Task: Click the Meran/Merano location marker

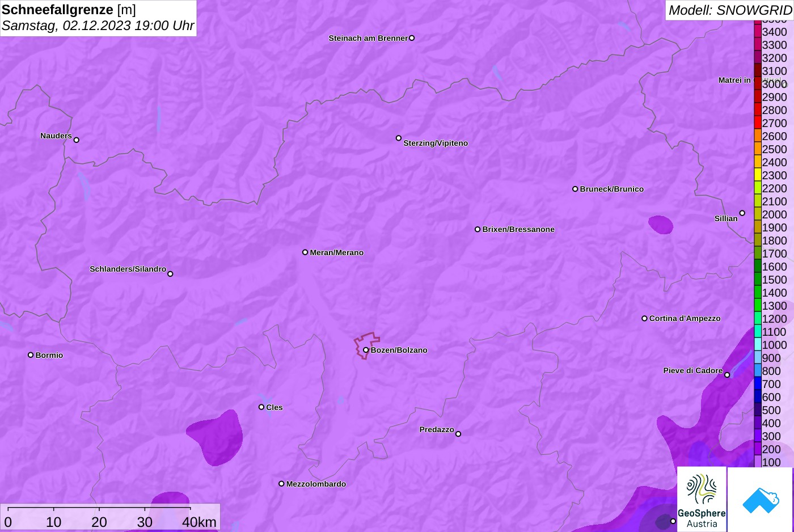Action: [x=305, y=252]
